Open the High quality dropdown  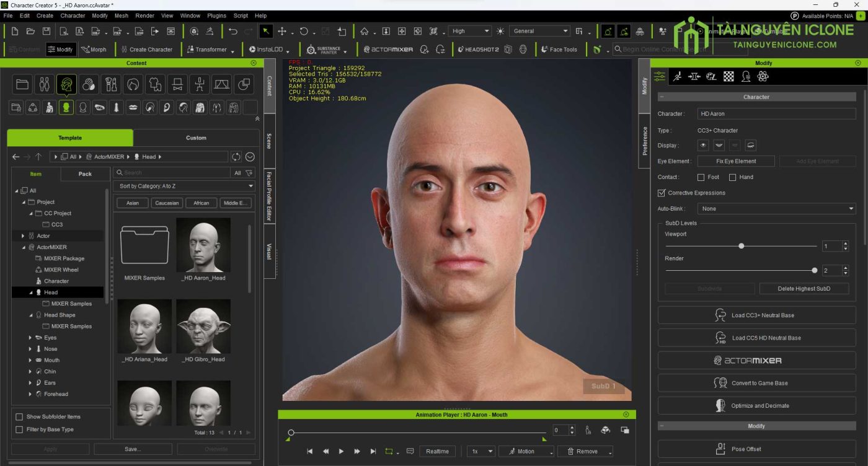click(x=470, y=31)
